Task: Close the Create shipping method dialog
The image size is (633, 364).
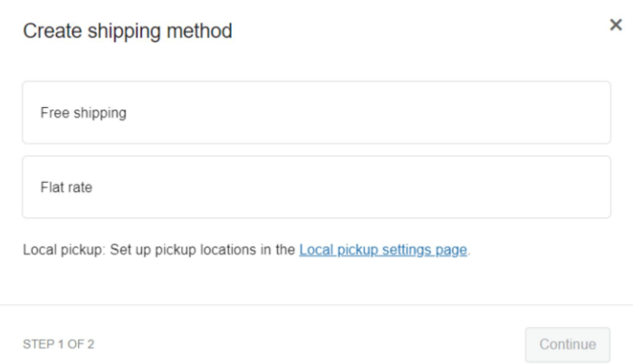Action: pyautogui.click(x=616, y=27)
